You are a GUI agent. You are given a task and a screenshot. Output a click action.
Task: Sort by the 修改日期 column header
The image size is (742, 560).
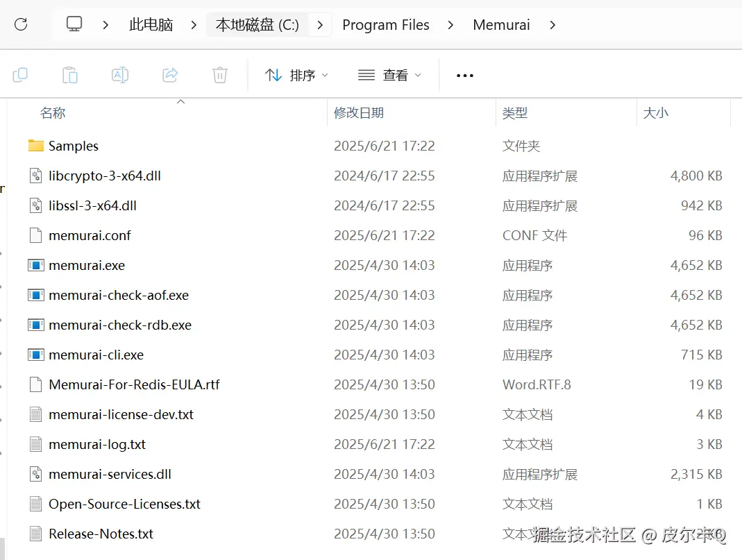point(359,113)
